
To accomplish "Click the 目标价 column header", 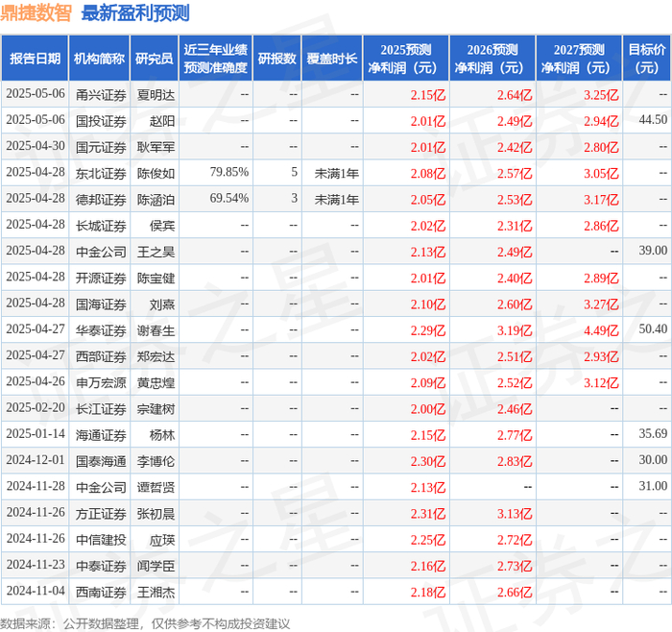I will coord(647,59).
